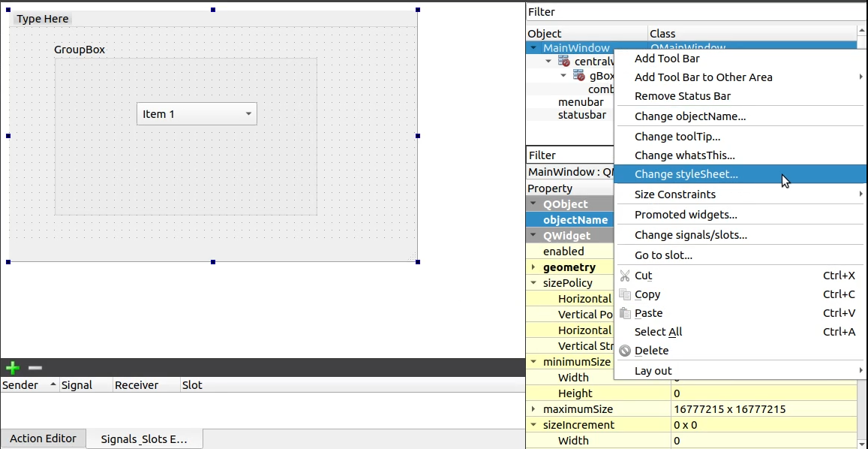Select the enabled property row
Viewport: 868px width, 449px height.
pyautogui.click(x=570, y=252)
